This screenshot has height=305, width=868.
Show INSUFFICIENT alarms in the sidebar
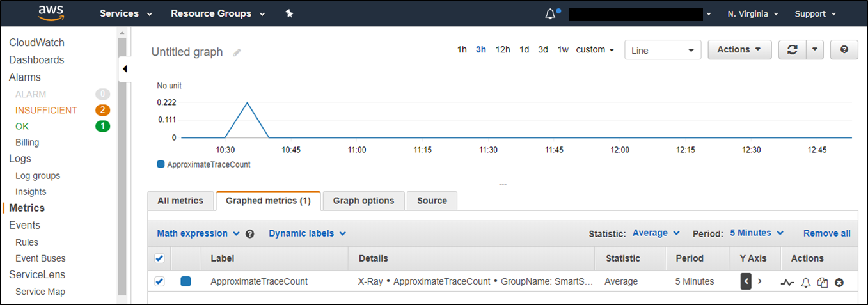pyautogui.click(x=46, y=110)
